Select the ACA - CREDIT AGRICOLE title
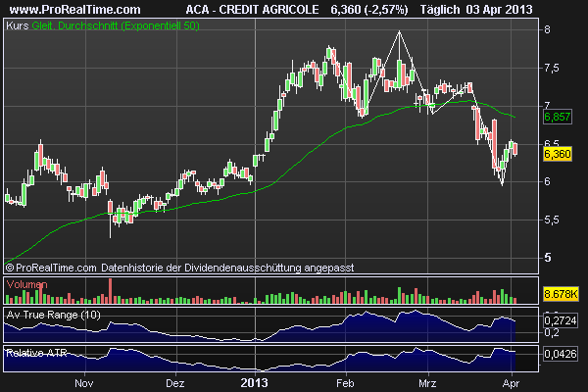The image size is (588, 392). pos(253,10)
